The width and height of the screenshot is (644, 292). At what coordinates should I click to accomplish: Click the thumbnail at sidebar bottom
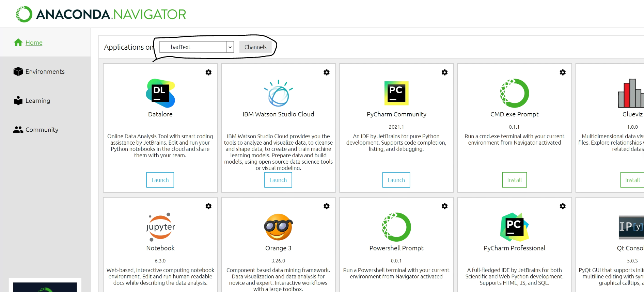pyautogui.click(x=45, y=287)
